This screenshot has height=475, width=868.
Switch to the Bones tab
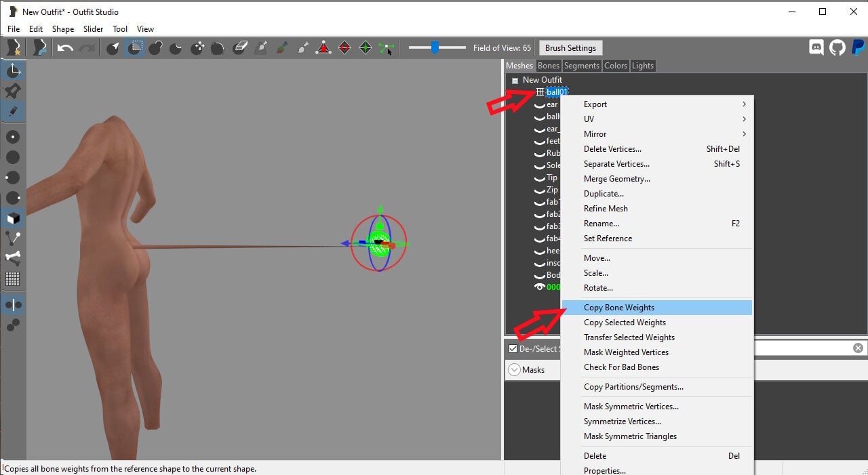point(549,66)
